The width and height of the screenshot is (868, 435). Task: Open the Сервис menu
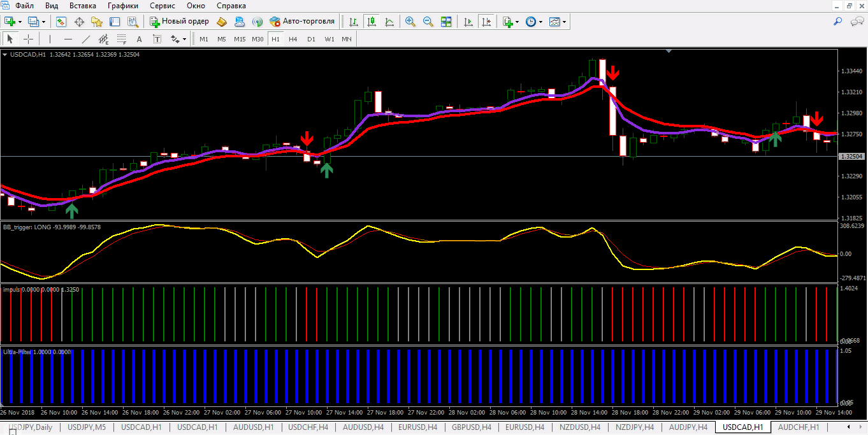[163, 5]
